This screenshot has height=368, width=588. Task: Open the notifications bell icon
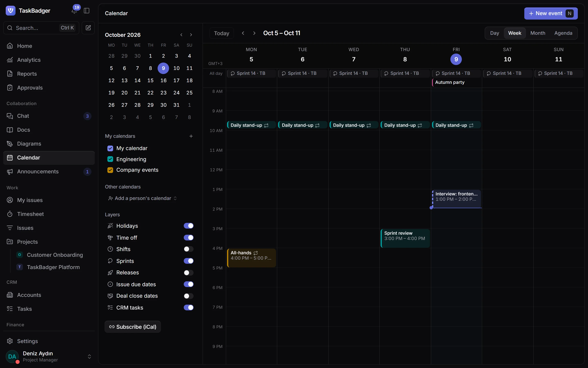tap(74, 11)
